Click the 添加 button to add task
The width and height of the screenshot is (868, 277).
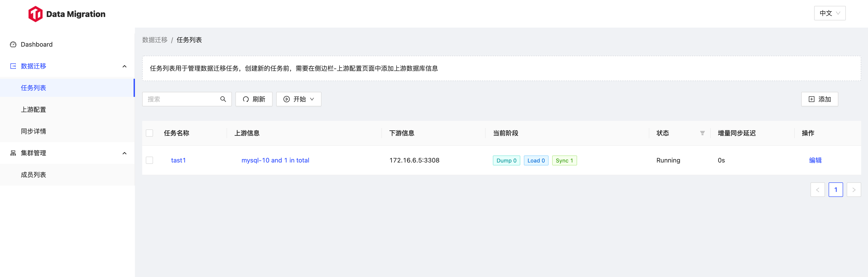coord(820,99)
